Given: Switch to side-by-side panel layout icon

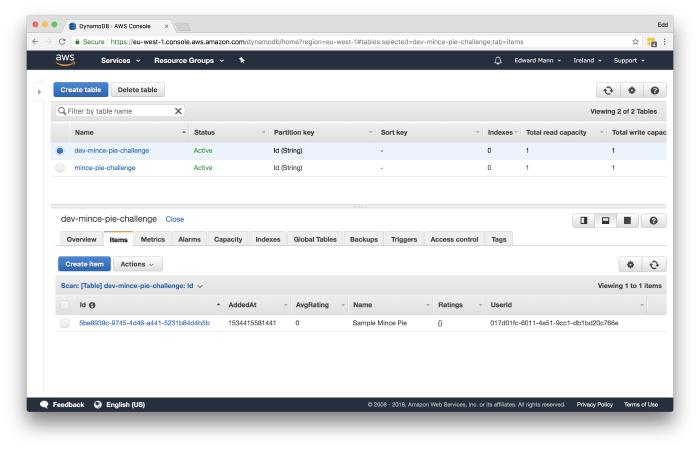Looking at the screenshot, I should 583,221.
